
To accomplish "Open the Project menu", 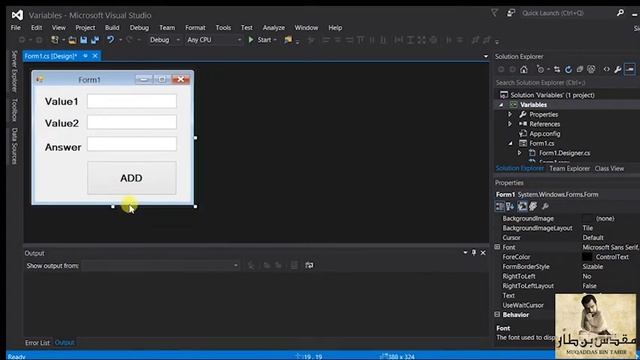I will [x=85, y=28].
